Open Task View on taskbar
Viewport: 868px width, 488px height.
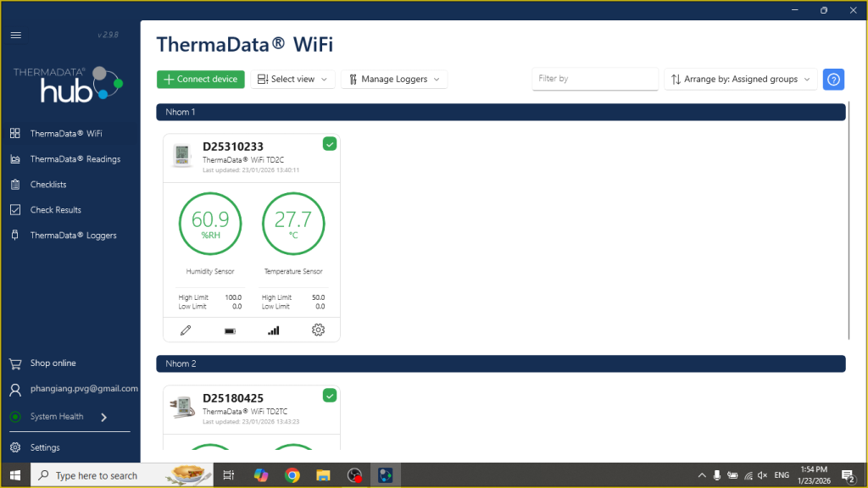[228, 475]
